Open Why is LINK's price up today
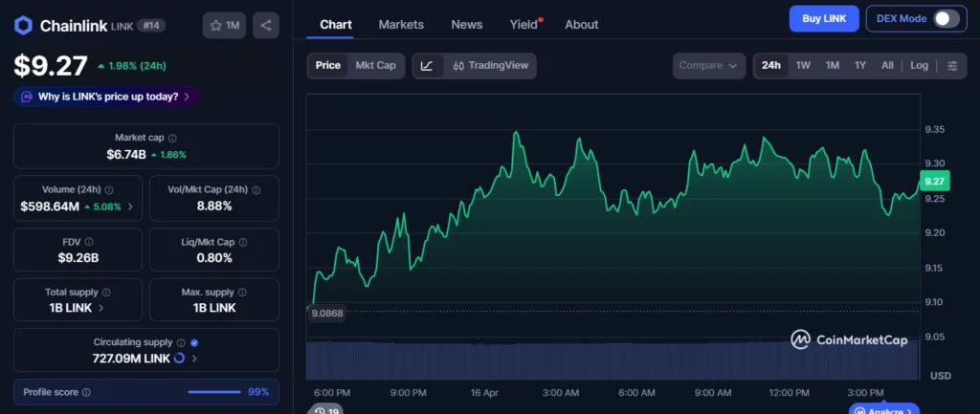Image resolution: width=980 pixels, height=414 pixels. click(107, 97)
